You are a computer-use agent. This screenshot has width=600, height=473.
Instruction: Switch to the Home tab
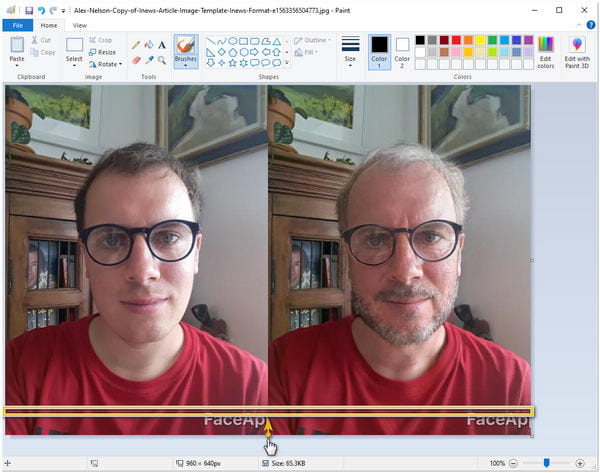pyautogui.click(x=49, y=25)
